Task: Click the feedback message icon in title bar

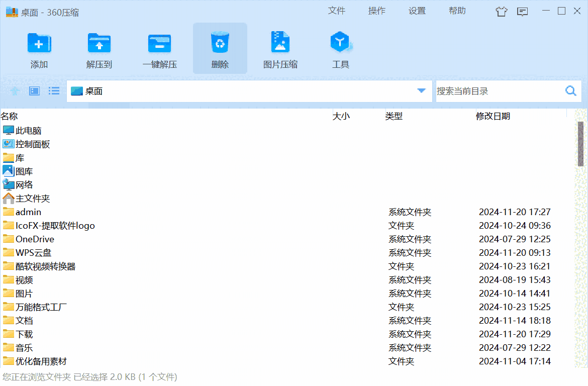Action: [523, 12]
